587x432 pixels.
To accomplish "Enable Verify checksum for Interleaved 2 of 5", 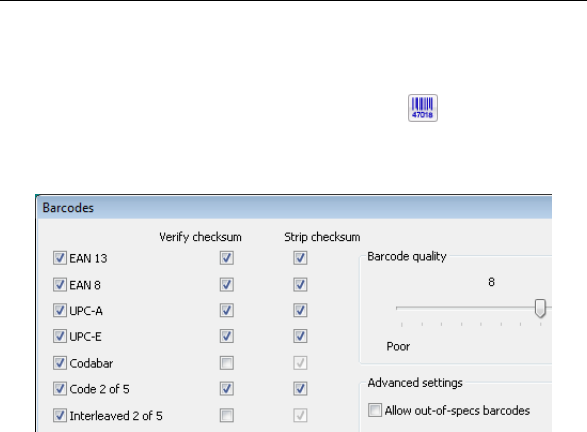I will [x=226, y=415].
